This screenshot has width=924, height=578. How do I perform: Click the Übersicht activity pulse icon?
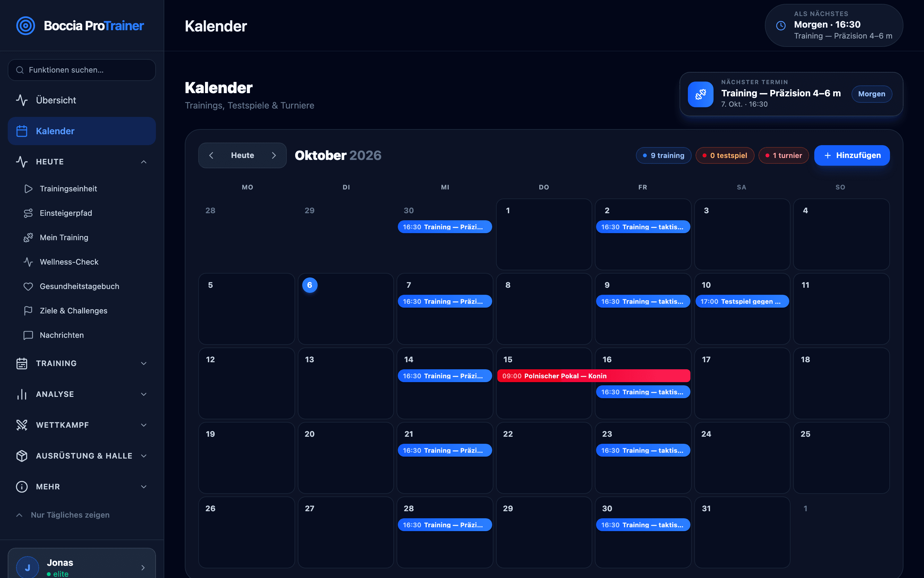[22, 100]
